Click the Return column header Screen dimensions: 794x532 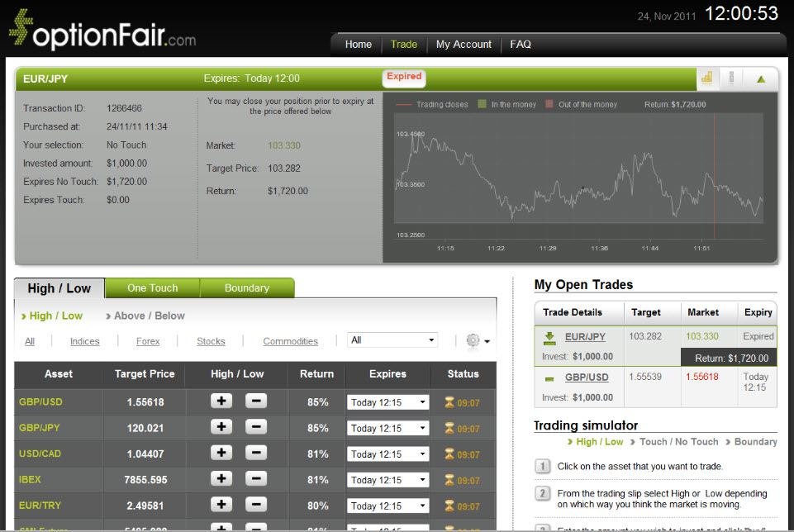coord(316,374)
